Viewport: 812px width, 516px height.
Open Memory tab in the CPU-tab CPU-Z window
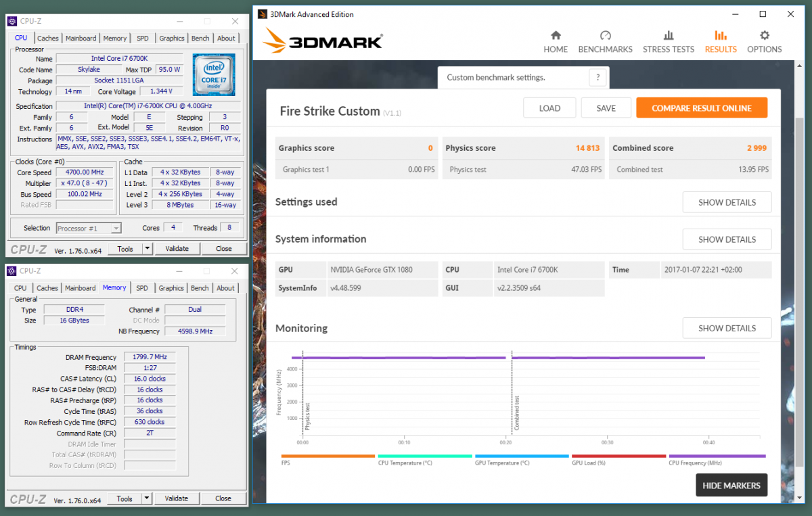115,39
